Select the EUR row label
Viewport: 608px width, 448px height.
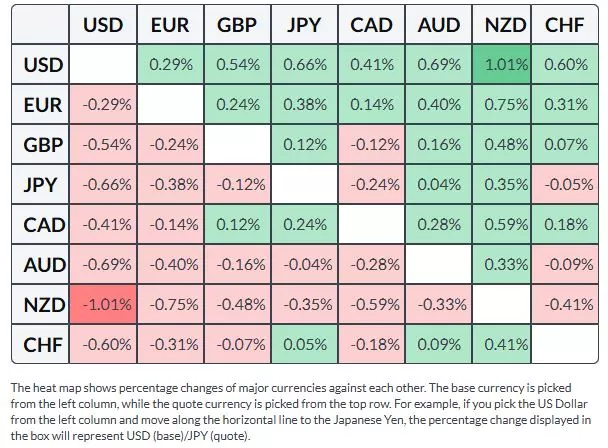point(44,105)
